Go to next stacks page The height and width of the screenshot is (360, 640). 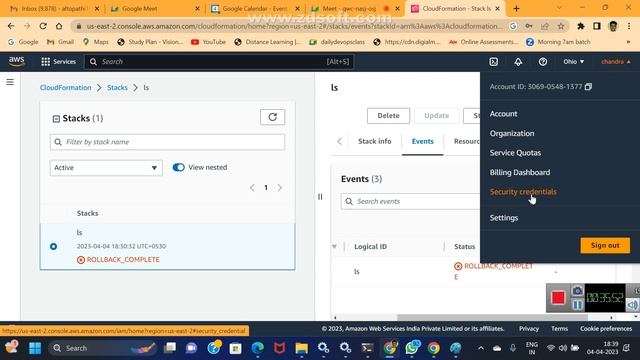pyautogui.click(x=280, y=188)
